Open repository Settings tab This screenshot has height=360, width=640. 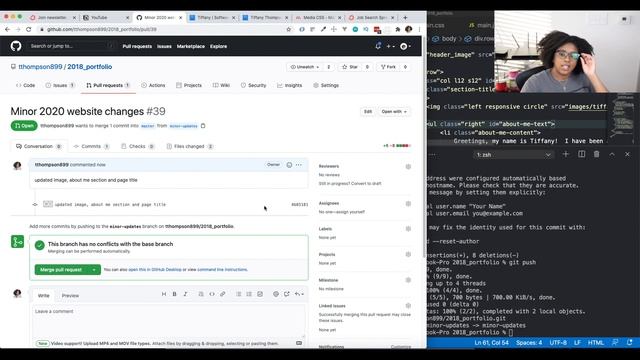[x=326, y=85]
